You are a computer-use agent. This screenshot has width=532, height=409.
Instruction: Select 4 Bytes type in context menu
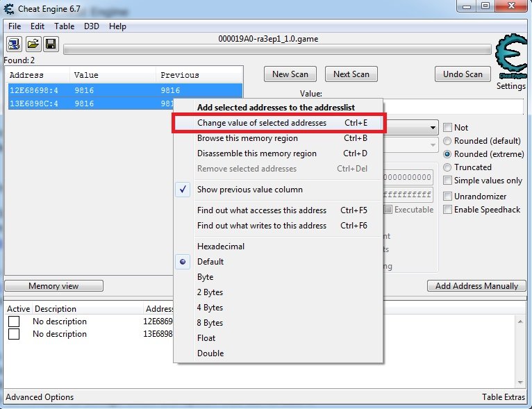(279, 307)
